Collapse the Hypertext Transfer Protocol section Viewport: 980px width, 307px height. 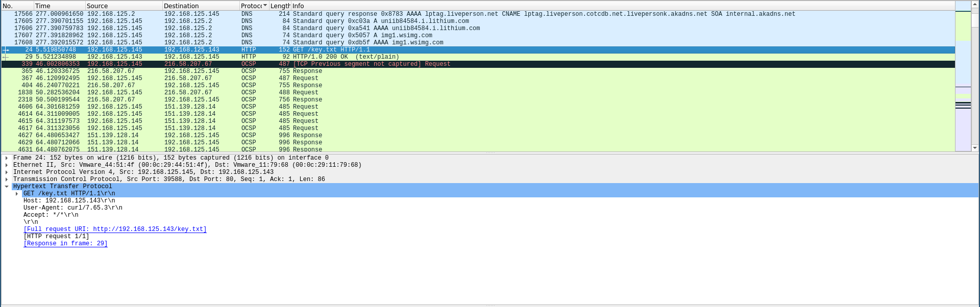[6, 187]
